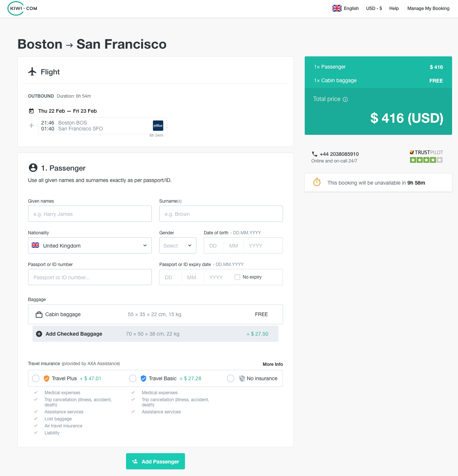Click the plus icon for checked baggage

click(x=39, y=334)
